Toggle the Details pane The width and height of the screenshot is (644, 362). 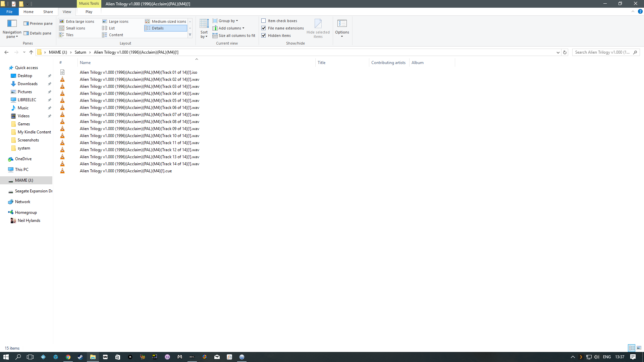tap(37, 33)
